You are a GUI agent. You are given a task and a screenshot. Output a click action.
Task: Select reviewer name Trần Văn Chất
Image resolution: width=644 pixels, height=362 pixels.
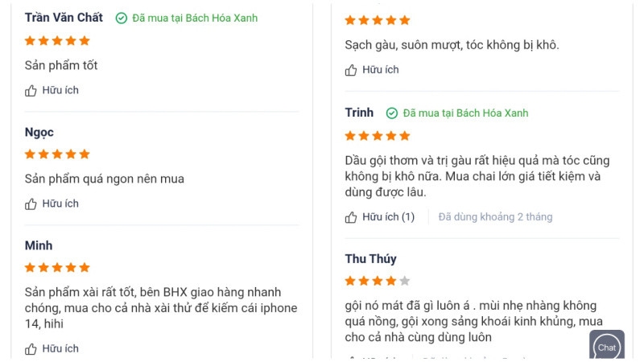[64, 18]
